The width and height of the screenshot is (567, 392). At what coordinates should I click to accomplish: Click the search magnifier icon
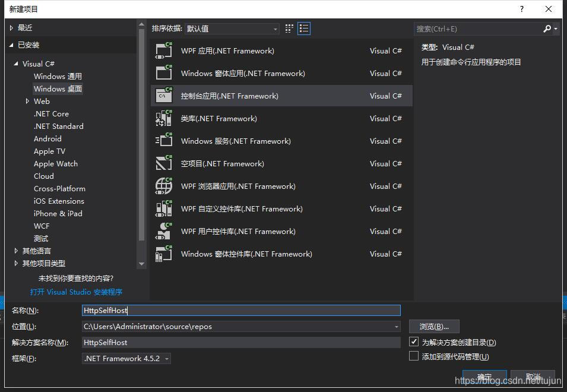click(547, 29)
